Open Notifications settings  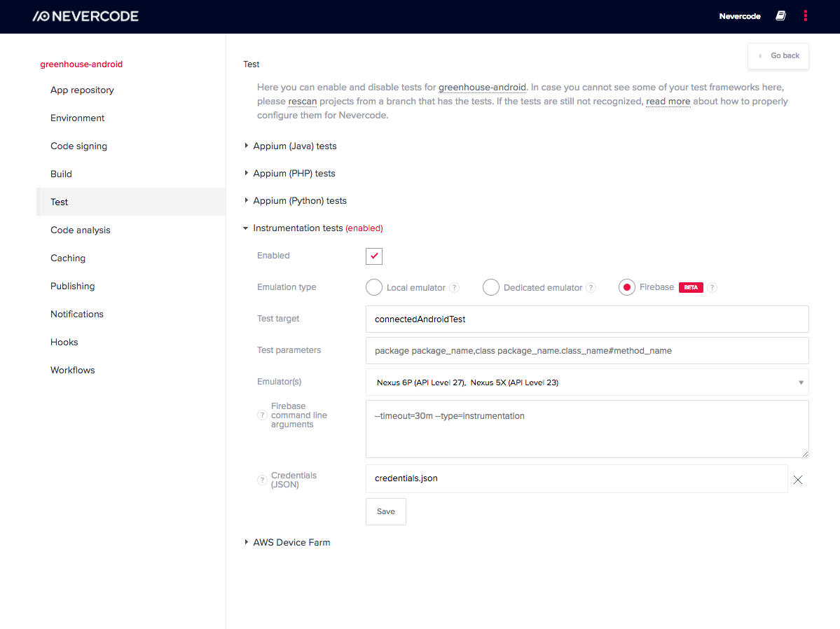pos(76,314)
